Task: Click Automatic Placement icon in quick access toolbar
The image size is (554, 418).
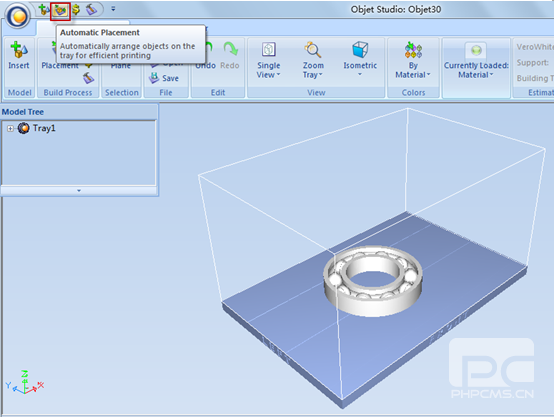Action: 60,11
